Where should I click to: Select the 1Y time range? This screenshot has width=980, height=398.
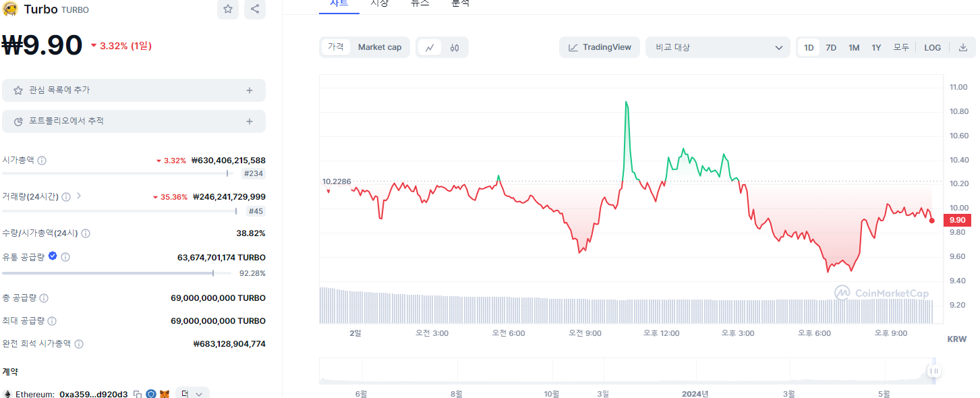click(x=876, y=47)
